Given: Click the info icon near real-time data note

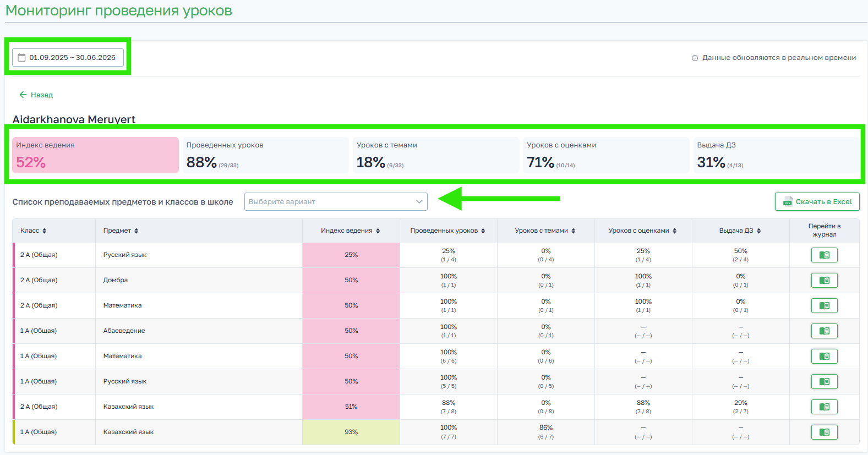Looking at the screenshot, I should [x=695, y=58].
